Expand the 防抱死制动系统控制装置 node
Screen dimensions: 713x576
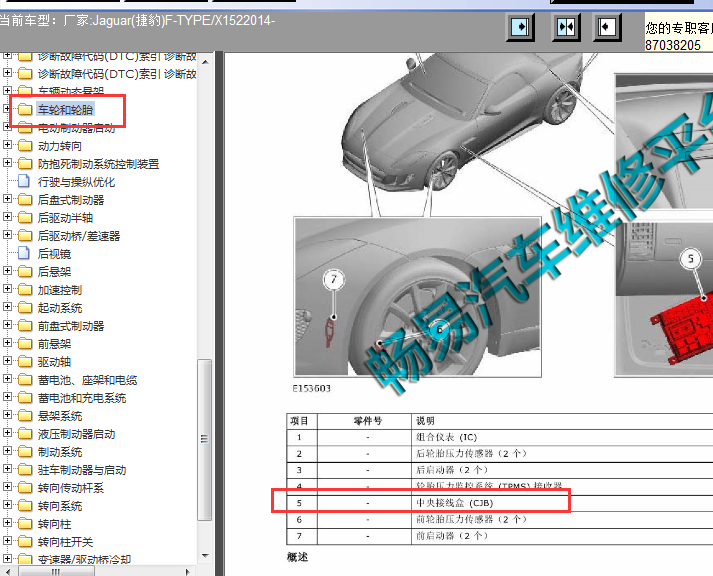point(7,163)
